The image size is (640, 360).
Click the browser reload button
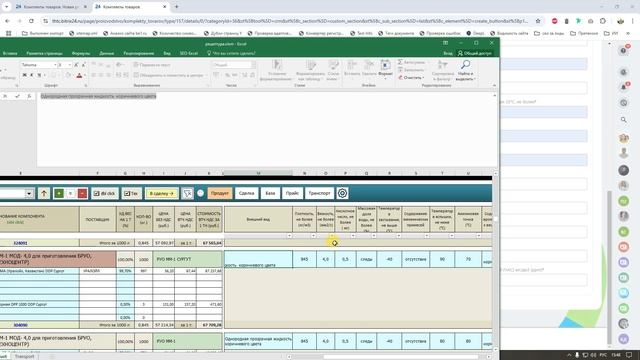click(31, 21)
